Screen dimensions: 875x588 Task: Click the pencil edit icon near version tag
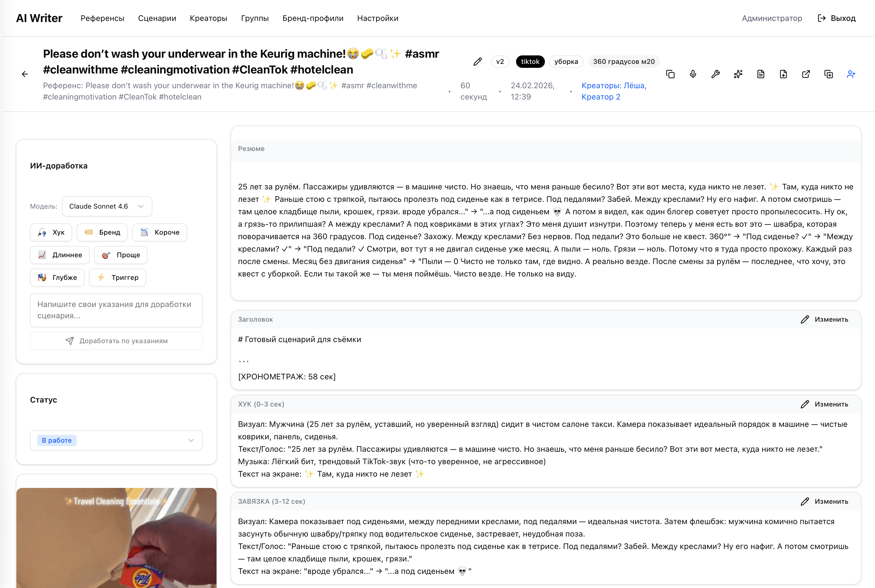click(477, 62)
